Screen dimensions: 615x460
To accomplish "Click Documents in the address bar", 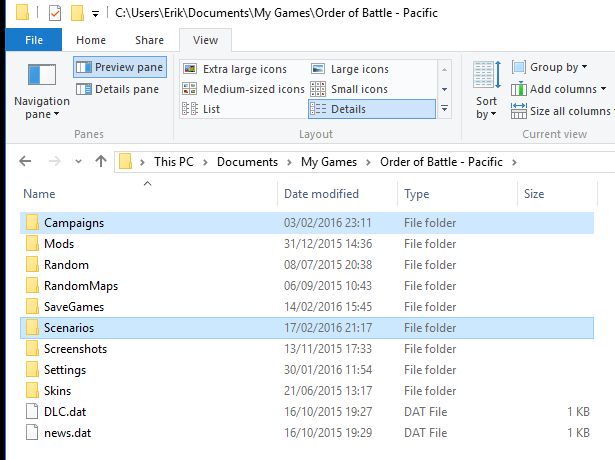I will 247,162.
